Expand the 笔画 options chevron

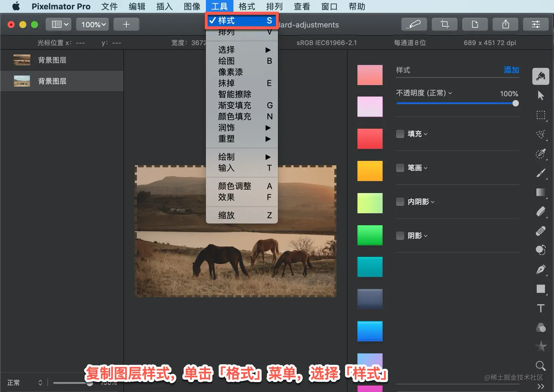point(425,168)
